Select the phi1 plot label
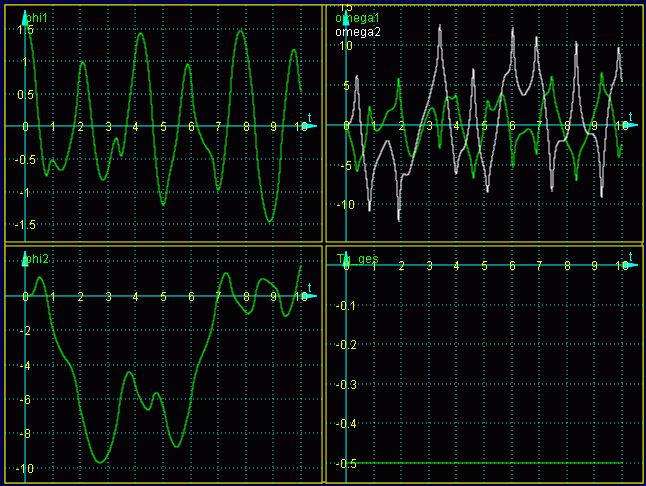 (x=36, y=18)
